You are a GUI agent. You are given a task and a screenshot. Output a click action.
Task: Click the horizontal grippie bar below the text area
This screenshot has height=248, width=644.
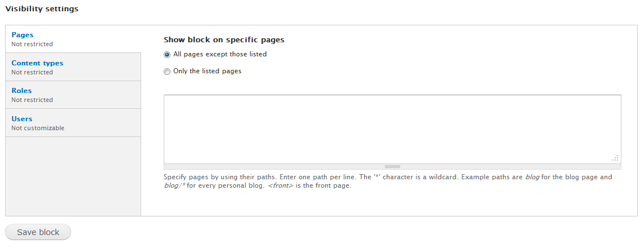pos(392,166)
